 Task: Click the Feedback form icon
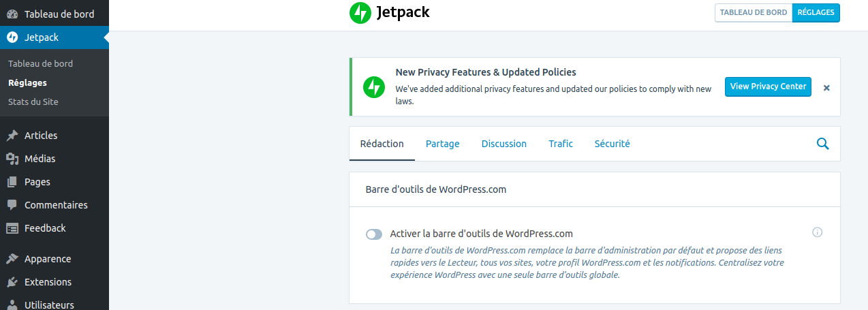click(12, 228)
